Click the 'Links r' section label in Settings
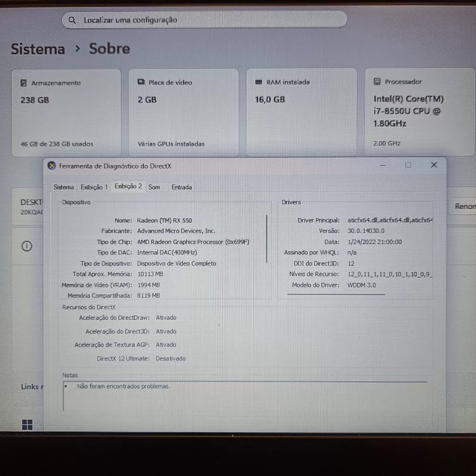476x476 pixels. click(x=32, y=387)
